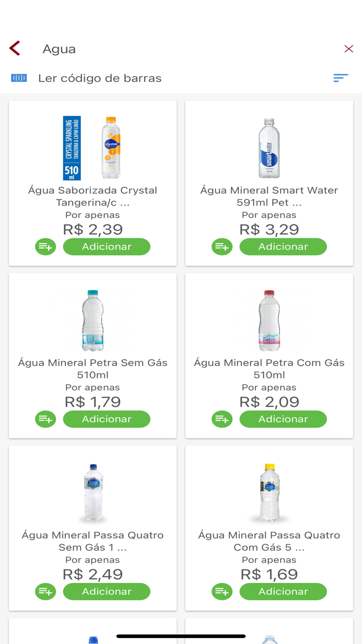Tap the add-to-list icon for Petra Sem Gás
Image resolution: width=362 pixels, height=644 pixels.
click(45, 419)
